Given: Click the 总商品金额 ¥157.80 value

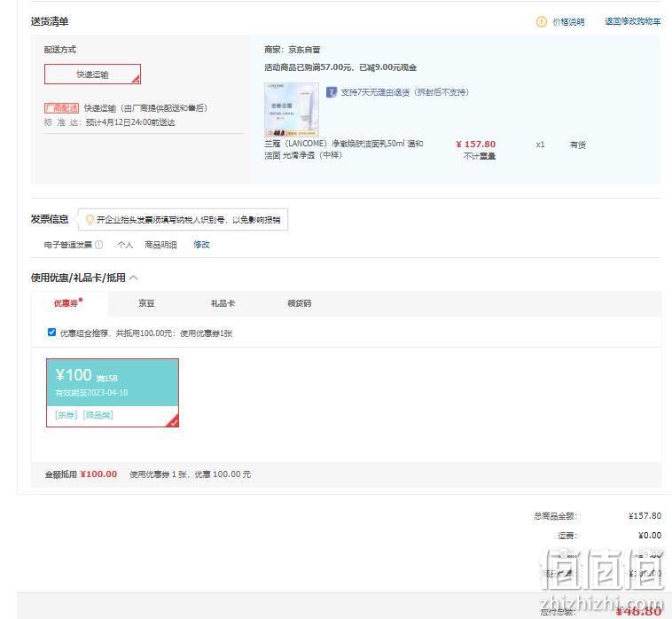Looking at the screenshot, I should 645,516.
